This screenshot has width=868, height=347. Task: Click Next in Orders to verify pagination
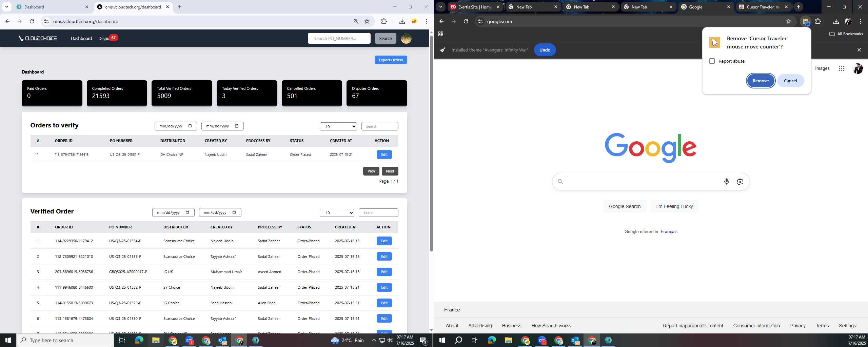click(x=390, y=171)
